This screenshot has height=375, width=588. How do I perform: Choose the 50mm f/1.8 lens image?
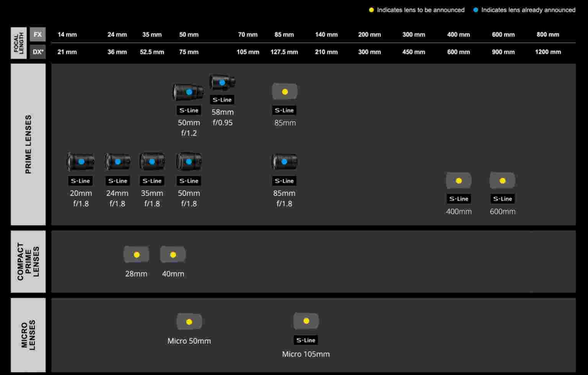tap(189, 161)
